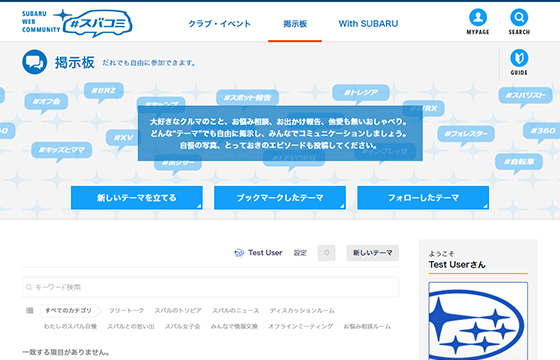560x360 pixels.
Task: Click the #BRZ hashtag bubble
Action: point(104,91)
